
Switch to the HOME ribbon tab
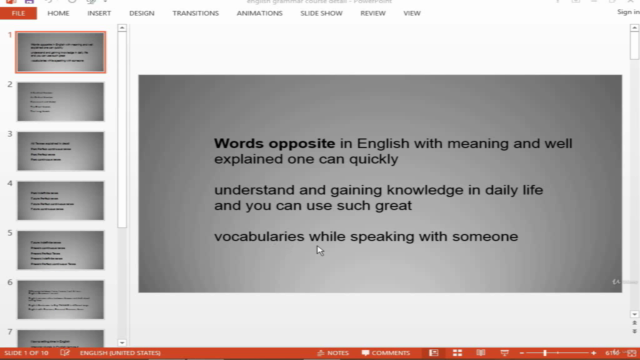click(x=58, y=13)
